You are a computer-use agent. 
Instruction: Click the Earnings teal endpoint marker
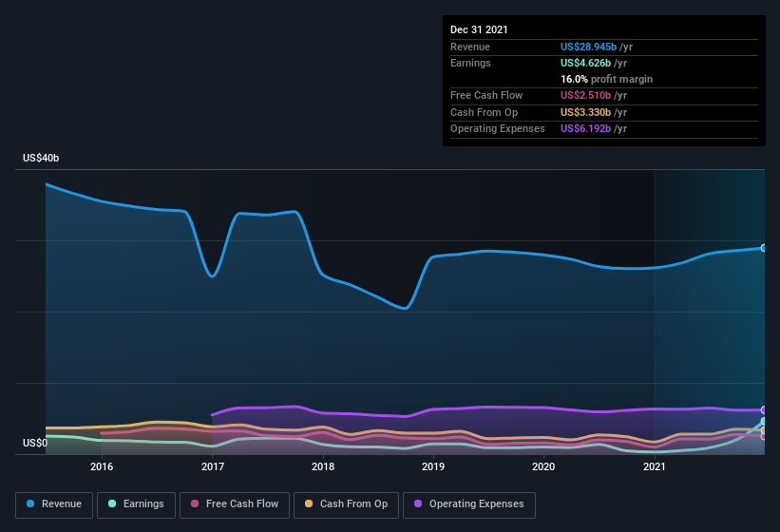tap(764, 421)
